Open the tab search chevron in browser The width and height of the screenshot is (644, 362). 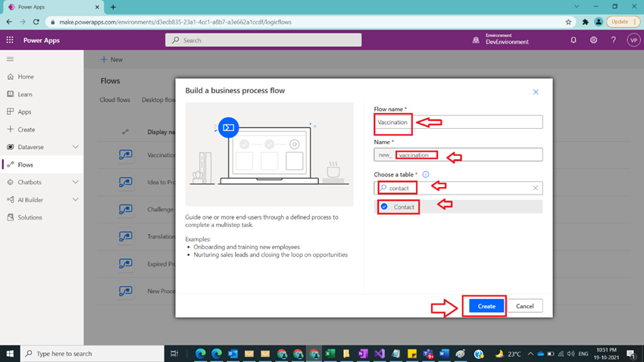click(577, 7)
